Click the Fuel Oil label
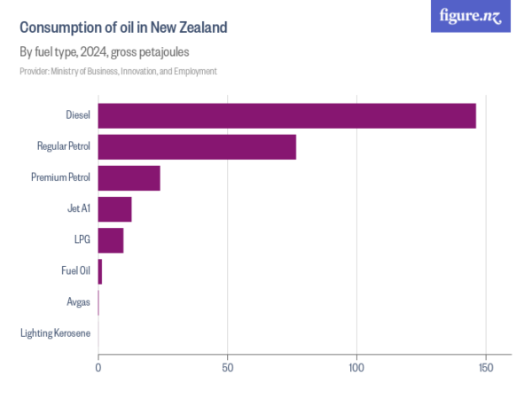532x399 pixels. pyautogui.click(x=76, y=270)
